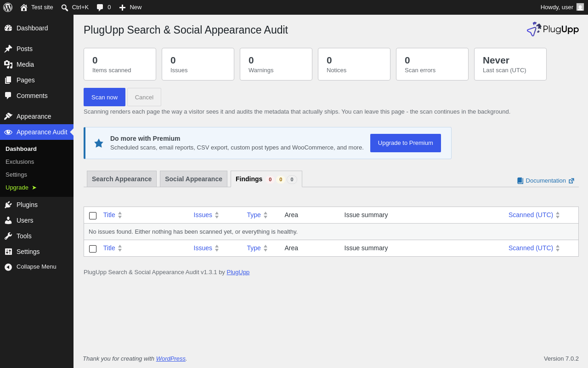
Task: Click the Media icon in sidebar
Action: click(x=8, y=64)
